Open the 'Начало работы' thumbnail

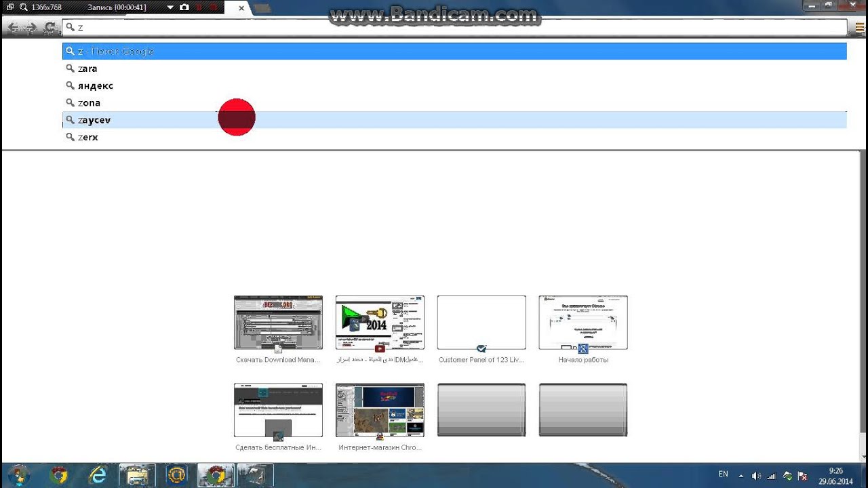[583, 323]
